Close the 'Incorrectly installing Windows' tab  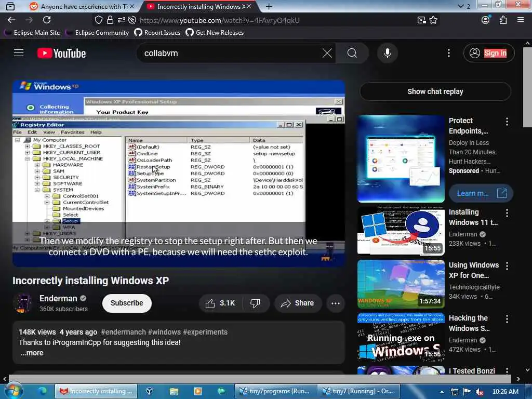[x=249, y=6]
